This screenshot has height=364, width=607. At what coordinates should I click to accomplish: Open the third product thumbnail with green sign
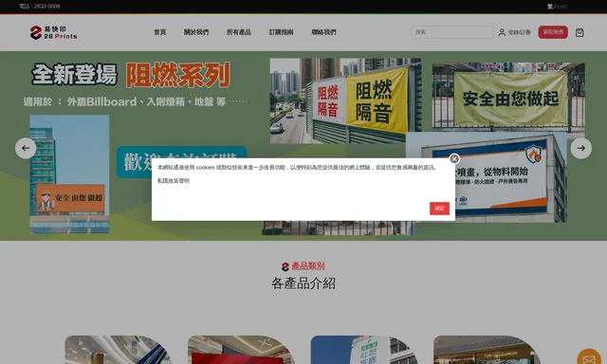pyautogui.click(x=364, y=350)
